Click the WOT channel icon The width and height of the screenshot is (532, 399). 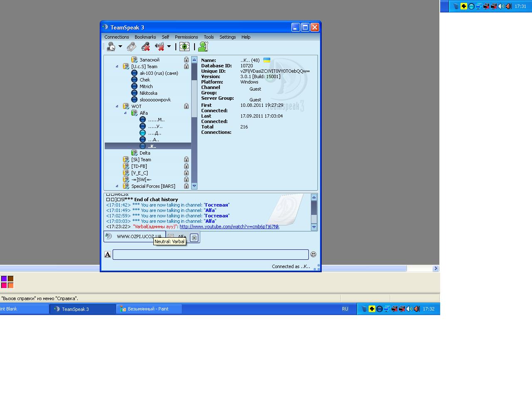[126, 106]
